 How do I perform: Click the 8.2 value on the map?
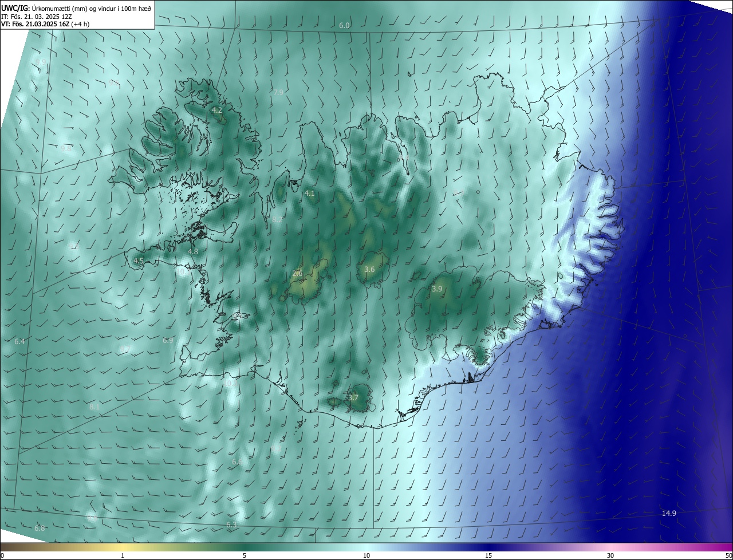[x=277, y=220]
